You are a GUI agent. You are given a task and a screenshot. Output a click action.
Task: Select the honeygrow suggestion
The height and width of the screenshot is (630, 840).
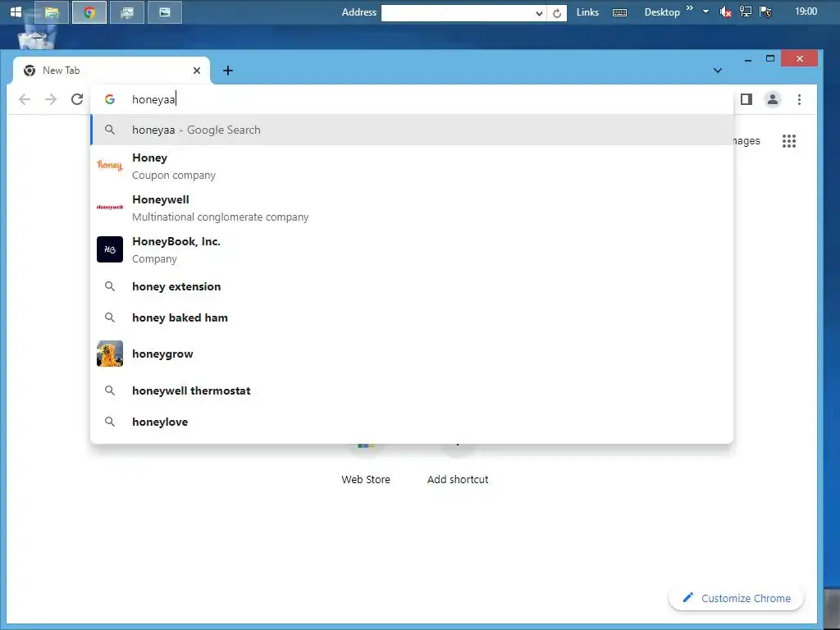[x=412, y=354]
